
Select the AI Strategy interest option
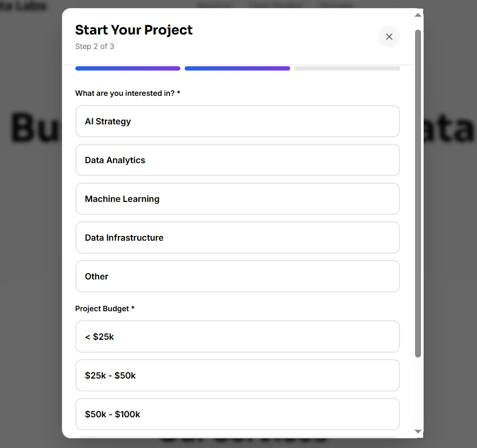[237, 121]
